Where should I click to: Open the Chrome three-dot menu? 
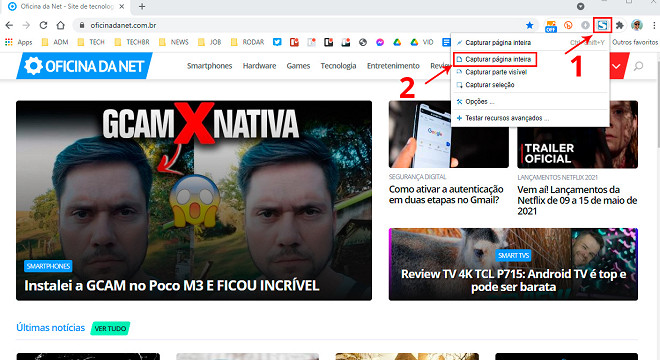click(x=654, y=25)
